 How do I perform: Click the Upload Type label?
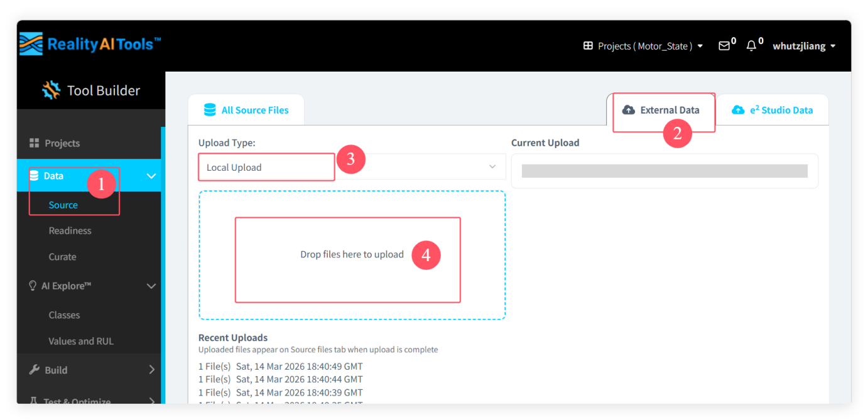(227, 143)
